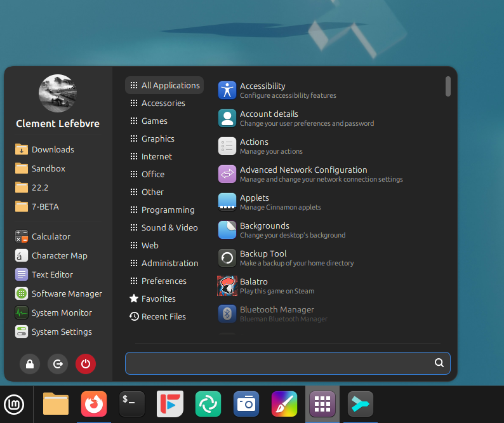This screenshot has height=423, width=504.
Task: Click the lock screen button
Action: pos(29,364)
